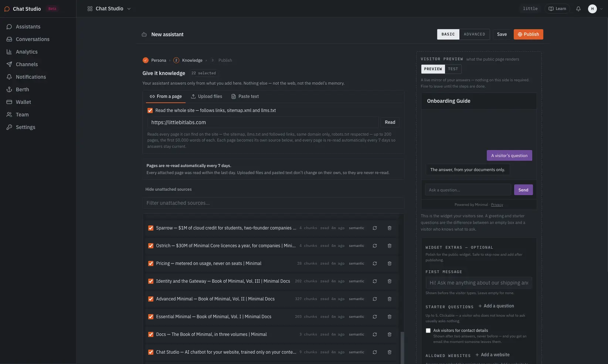Viewport: 608px width, 364px height.
Task: Delete the Ostrich source with trash icon
Action: coord(390,246)
